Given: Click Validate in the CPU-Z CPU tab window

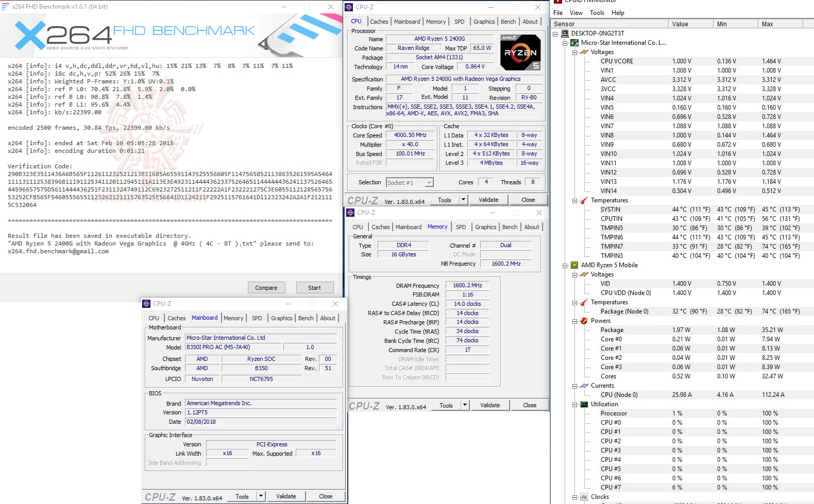Looking at the screenshot, I should [x=488, y=200].
